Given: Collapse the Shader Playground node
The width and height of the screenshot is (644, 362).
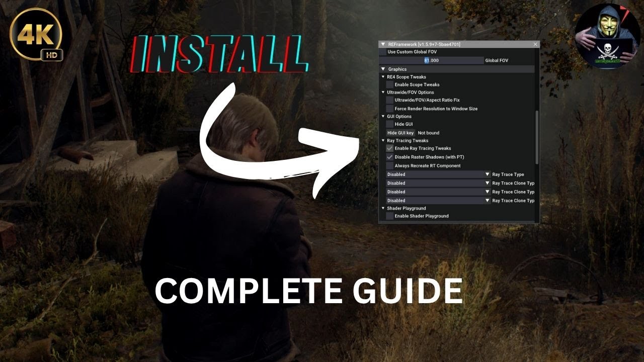Looking at the screenshot, I should (383, 208).
